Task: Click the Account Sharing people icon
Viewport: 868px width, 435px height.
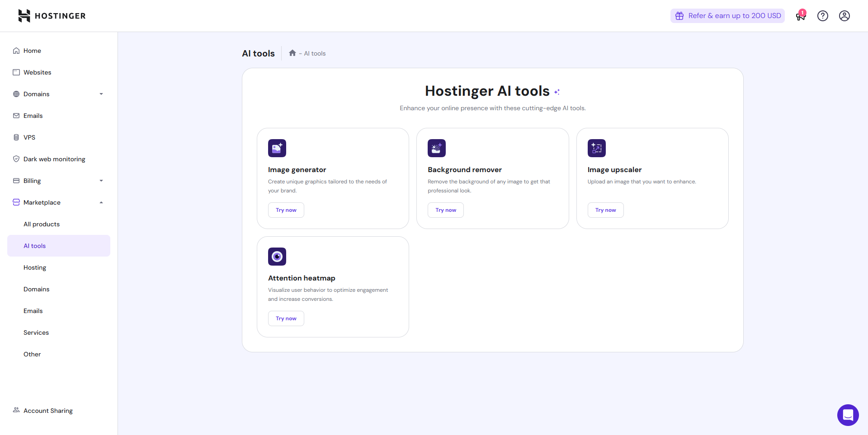Action: click(16, 410)
